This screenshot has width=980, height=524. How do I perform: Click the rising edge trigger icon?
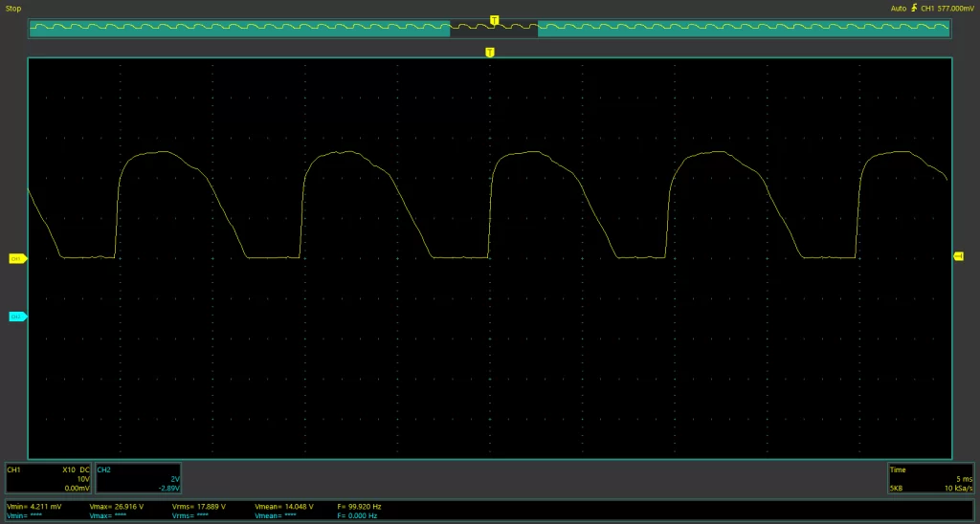[x=915, y=8]
